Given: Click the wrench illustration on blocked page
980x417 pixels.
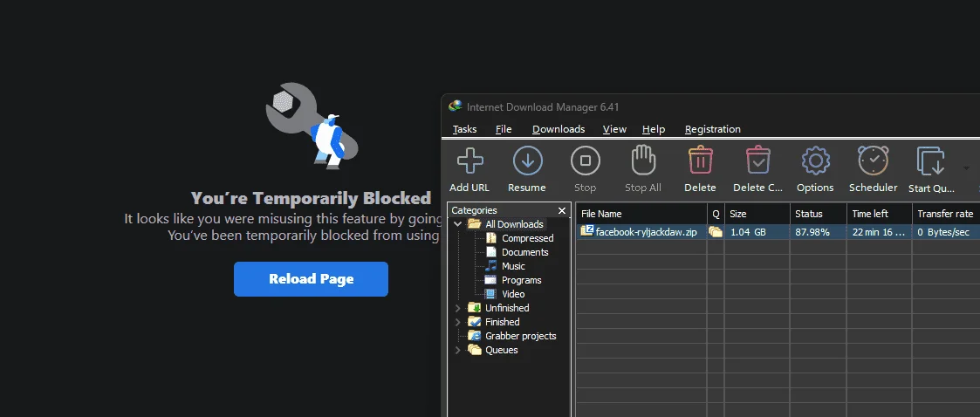Looking at the screenshot, I should [312, 125].
